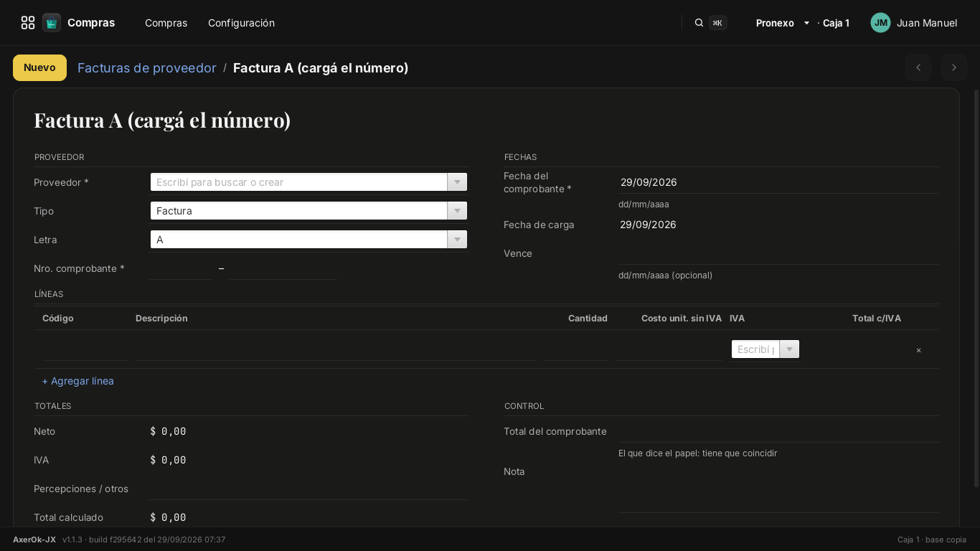Click the Nuevo button
The image size is (980, 551).
39,67
